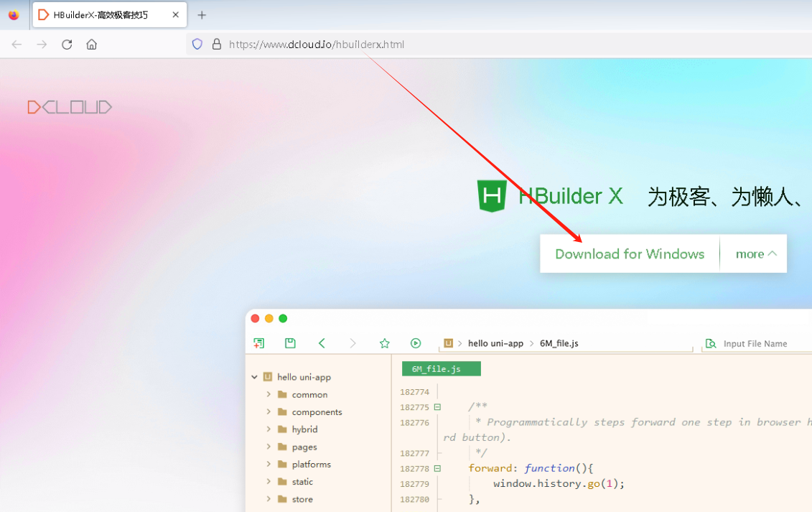Click the new file icon in editor toolbar
Viewport: 812px width, 512px height.
259,343
